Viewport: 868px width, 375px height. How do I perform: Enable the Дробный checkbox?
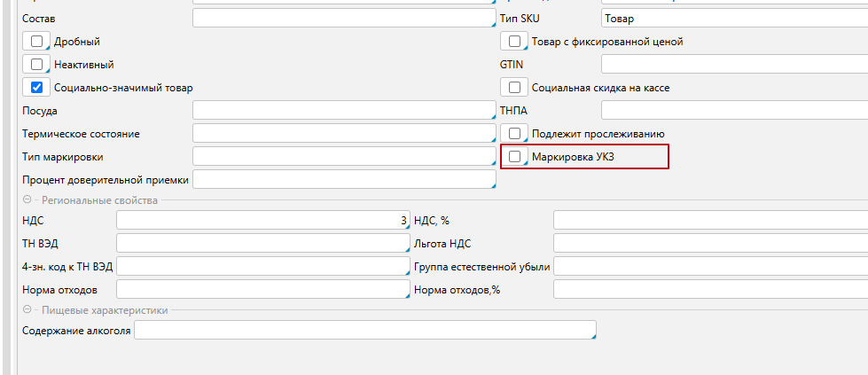tap(36, 42)
